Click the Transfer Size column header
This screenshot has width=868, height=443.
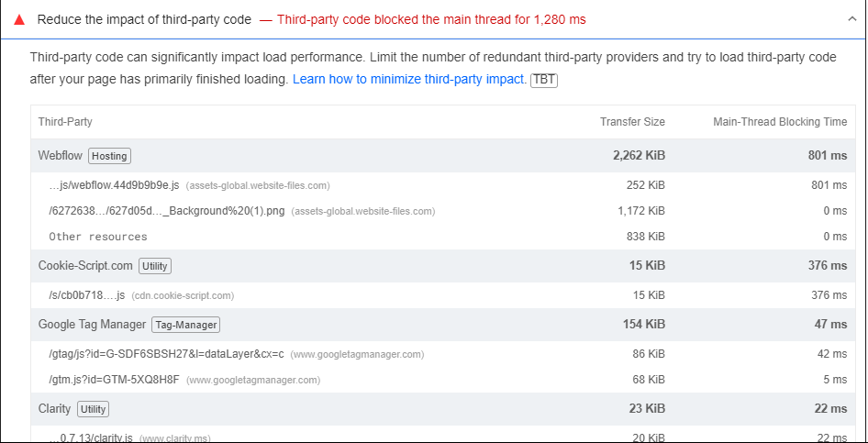pyautogui.click(x=632, y=122)
